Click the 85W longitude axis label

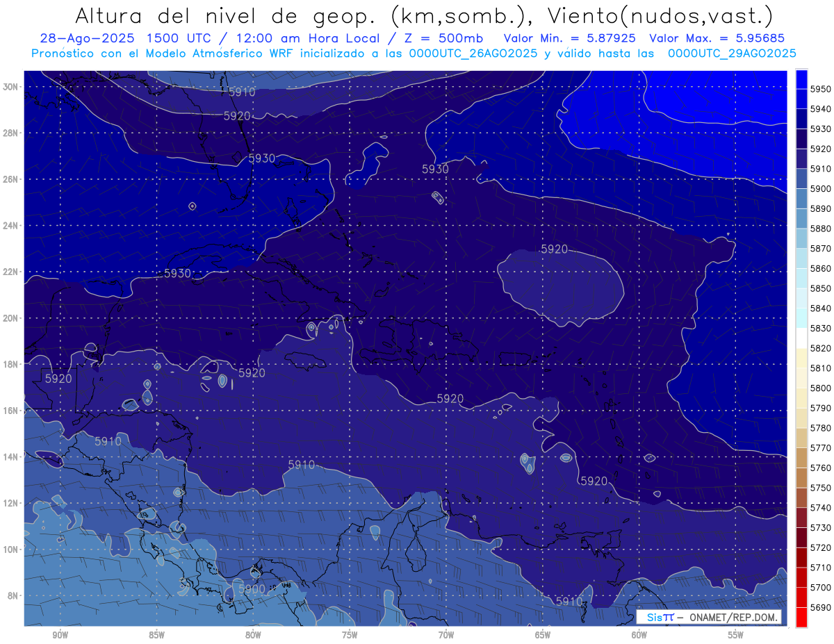(x=156, y=636)
